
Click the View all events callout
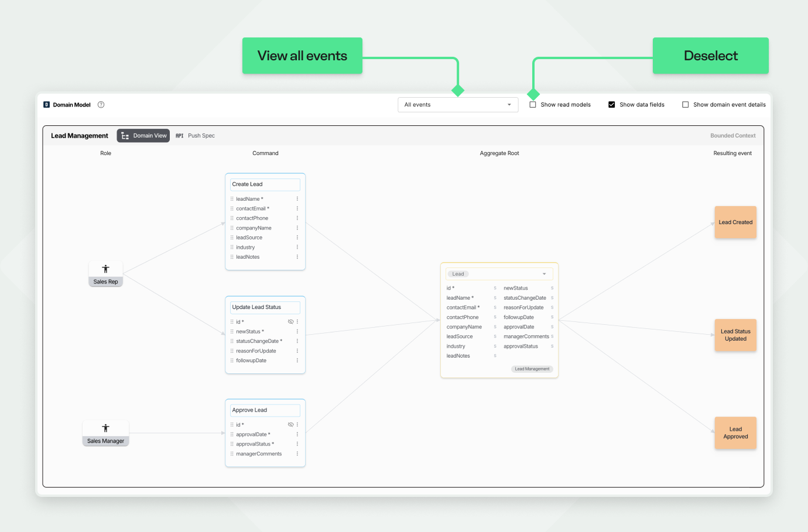tap(302, 56)
